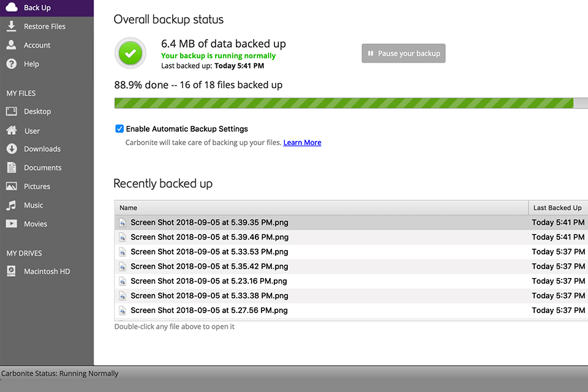Click file icon for 5.33.38 PM screenshot
This screenshot has width=588, height=392.
tap(123, 296)
